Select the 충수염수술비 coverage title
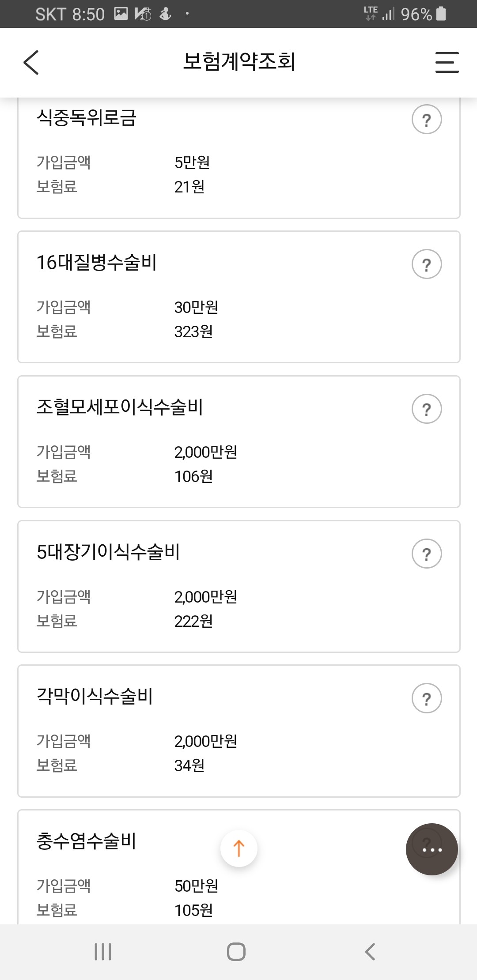 [x=86, y=841]
